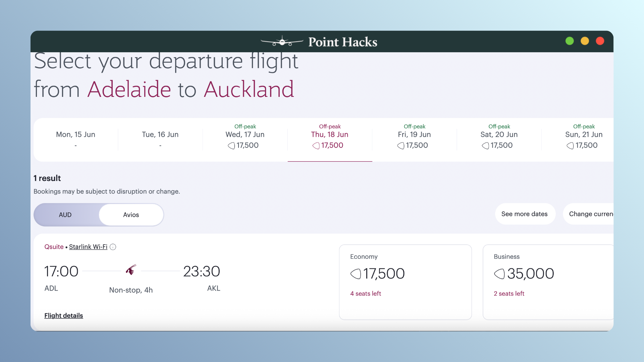Viewport: 644px width, 362px height.
Task: Click the green window button
Action: point(570,41)
